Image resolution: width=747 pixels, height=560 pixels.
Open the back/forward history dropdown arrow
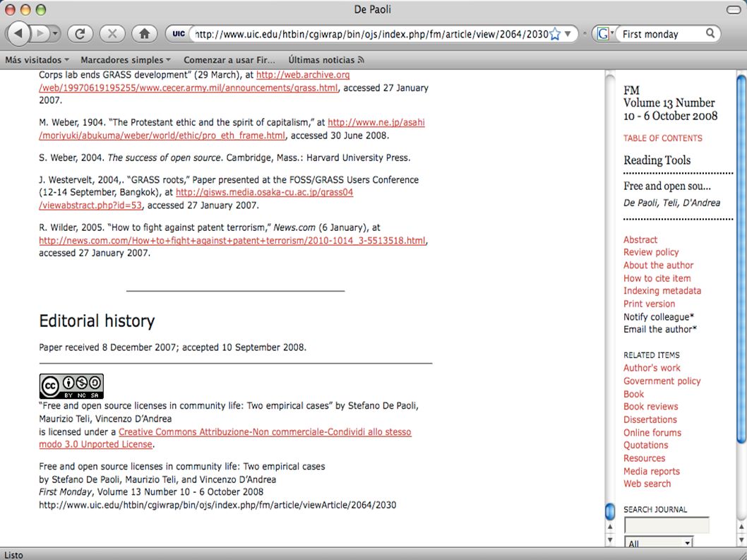pos(55,33)
